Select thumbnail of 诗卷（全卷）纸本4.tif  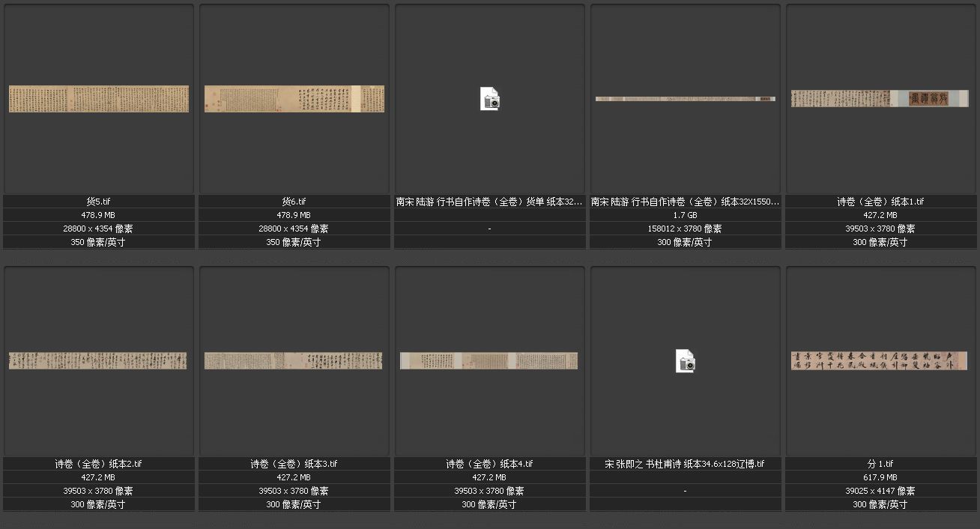click(490, 360)
